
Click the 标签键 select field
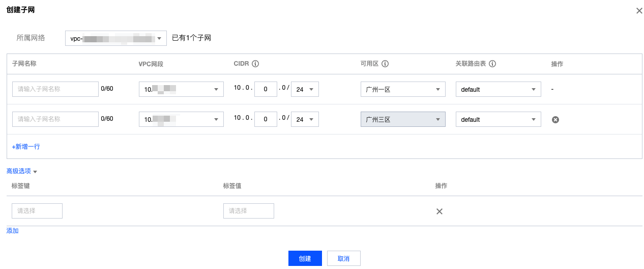pyautogui.click(x=37, y=211)
